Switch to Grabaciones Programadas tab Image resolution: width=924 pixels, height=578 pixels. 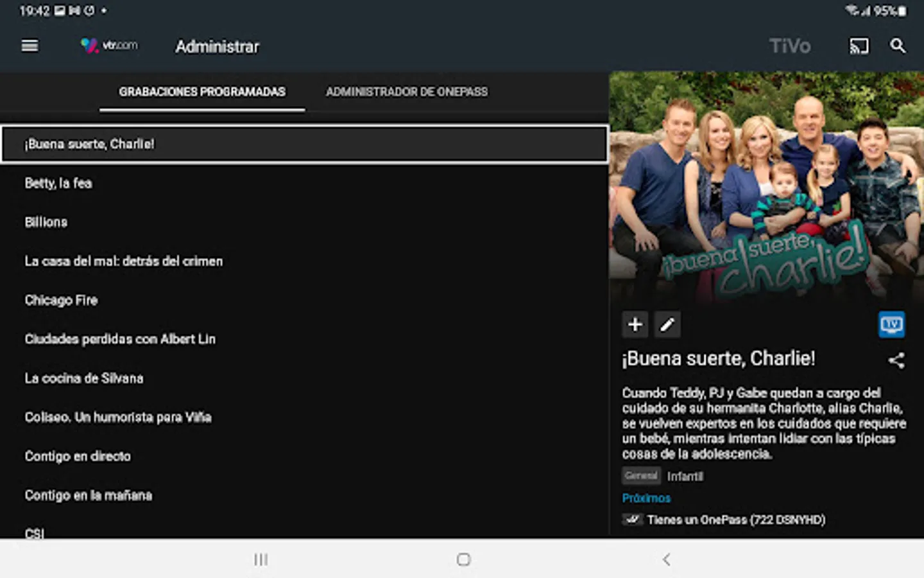[x=202, y=92]
